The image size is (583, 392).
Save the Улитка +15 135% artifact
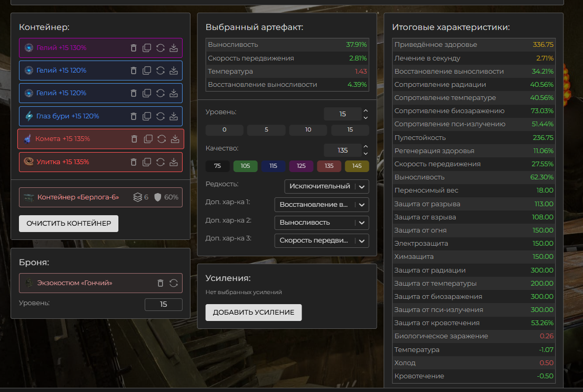(x=174, y=162)
